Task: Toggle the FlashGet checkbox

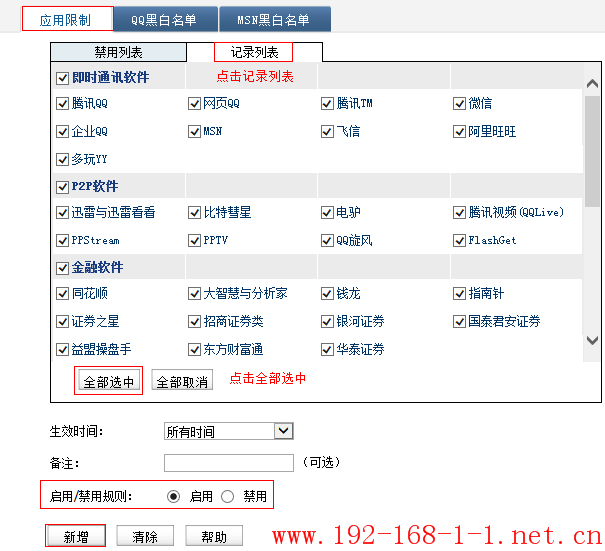Action: tap(459, 240)
